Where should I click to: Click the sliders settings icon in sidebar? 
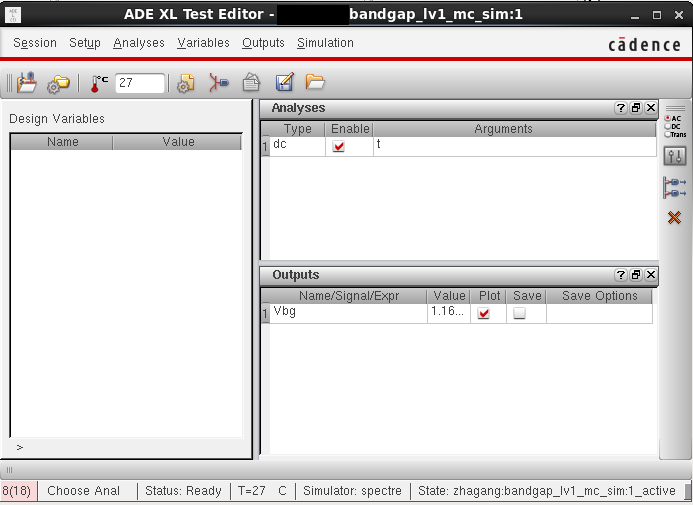(675, 156)
